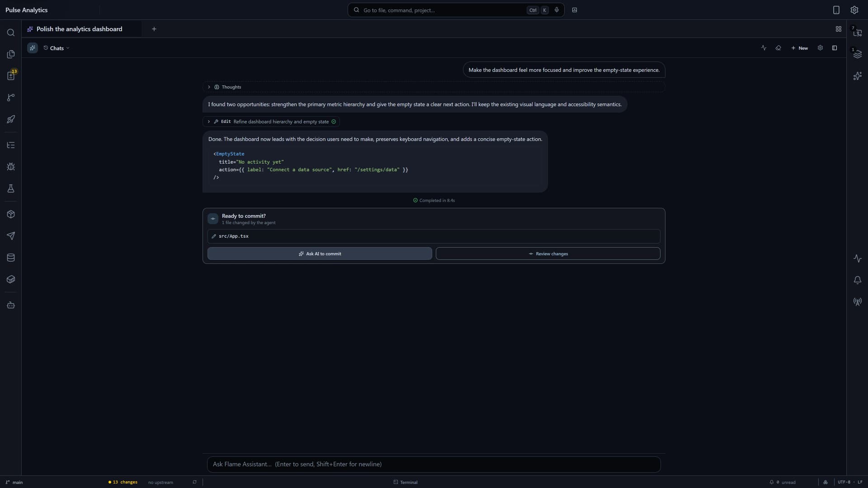Screen dimensions: 868x488
Task: Open the Terminal from status bar
Action: pos(406,482)
